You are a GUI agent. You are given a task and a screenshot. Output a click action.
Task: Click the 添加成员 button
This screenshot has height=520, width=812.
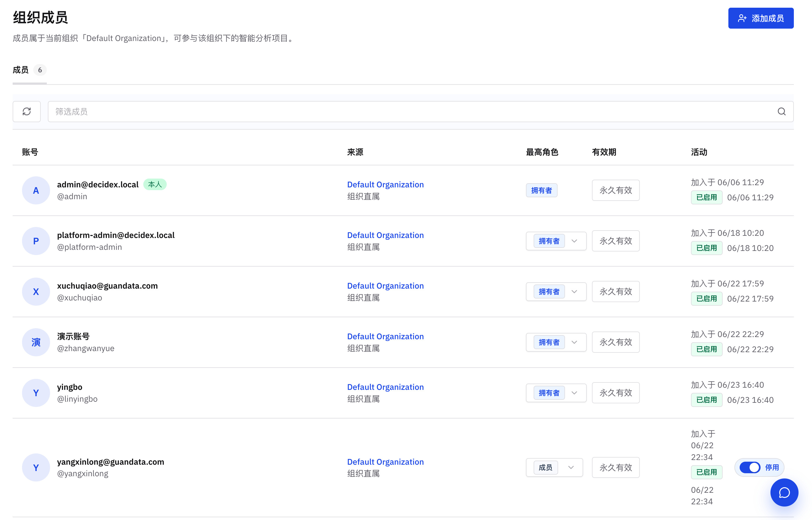[761, 18]
